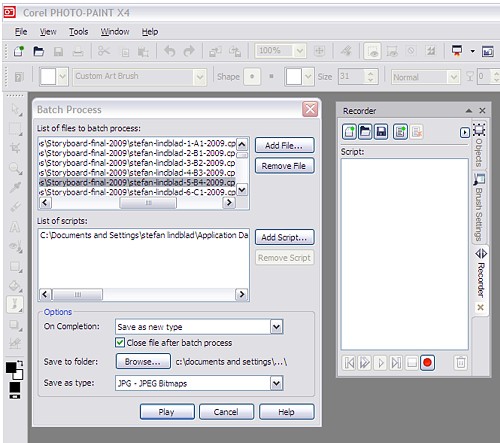Click the Print toolbar icon

click(x=78, y=52)
